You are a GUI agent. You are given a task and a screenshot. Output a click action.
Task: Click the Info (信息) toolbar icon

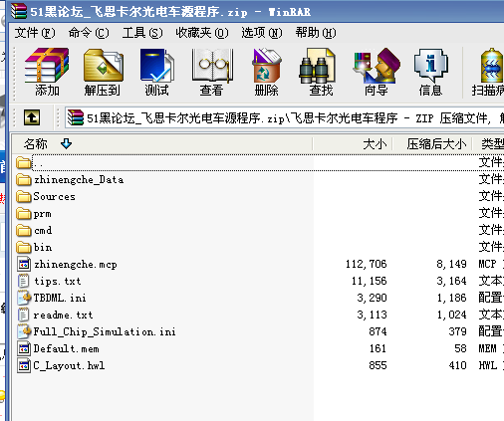click(430, 65)
